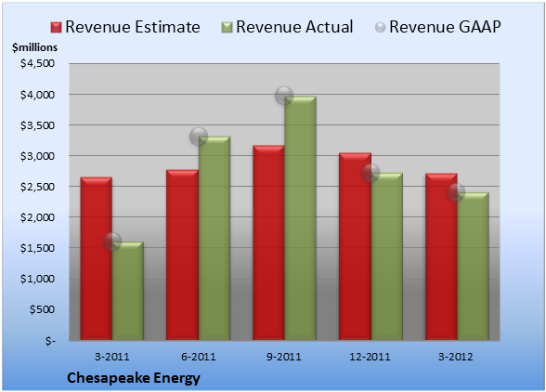Select the 'Revenue Estimate' legend label
This screenshot has height=392, width=546.
tap(133, 27)
